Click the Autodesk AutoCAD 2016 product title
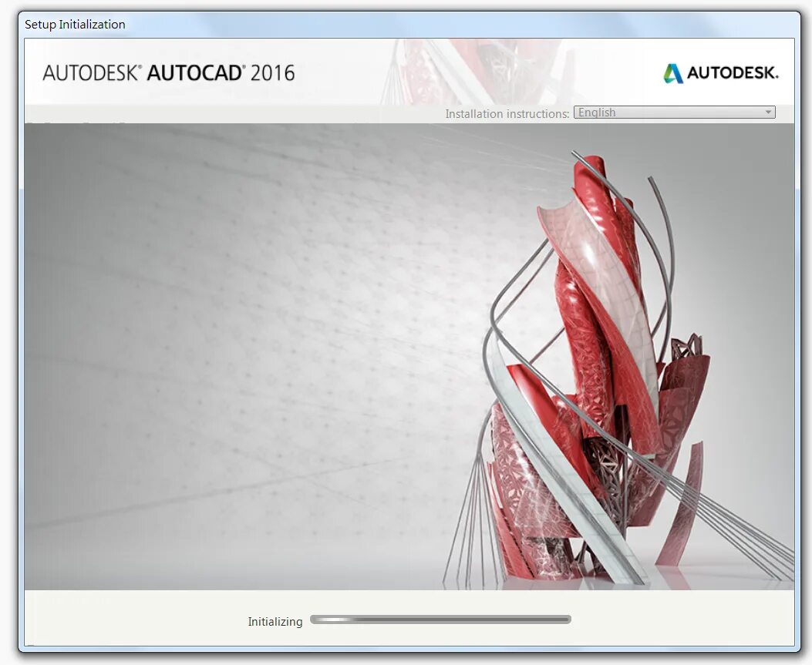The width and height of the screenshot is (812, 665). click(169, 73)
